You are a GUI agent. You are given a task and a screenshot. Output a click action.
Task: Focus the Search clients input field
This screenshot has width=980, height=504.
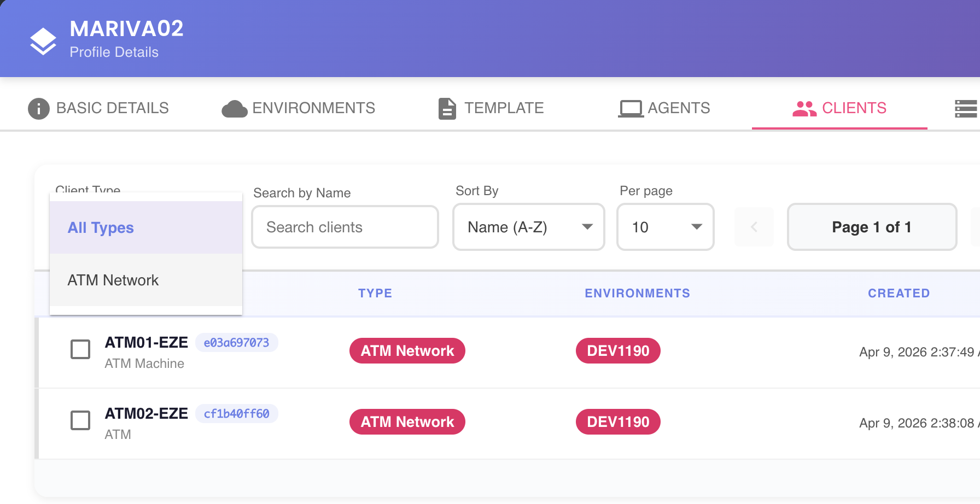[x=345, y=227]
